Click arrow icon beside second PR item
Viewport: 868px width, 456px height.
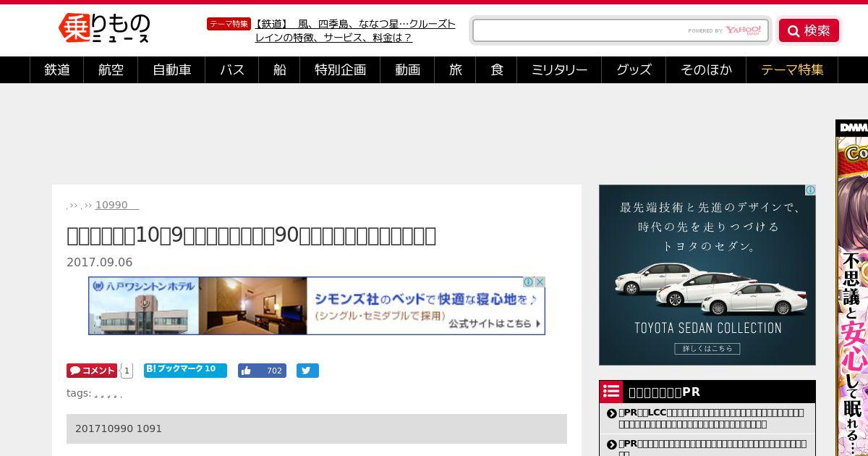(x=612, y=444)
